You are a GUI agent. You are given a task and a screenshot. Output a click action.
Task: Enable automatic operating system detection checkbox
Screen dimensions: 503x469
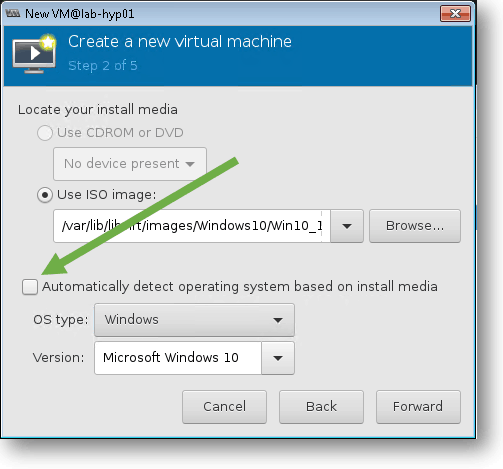coord(30,287)
